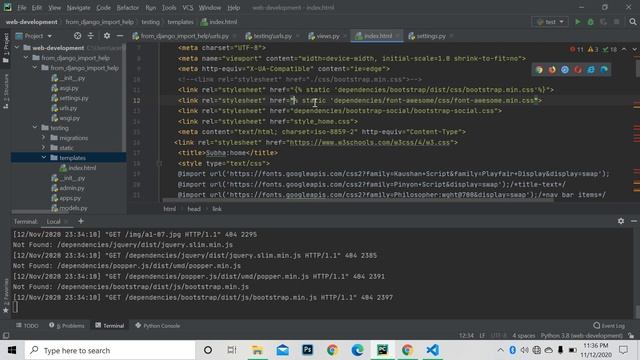Open the Favorites side tool window

click(6, 295)
